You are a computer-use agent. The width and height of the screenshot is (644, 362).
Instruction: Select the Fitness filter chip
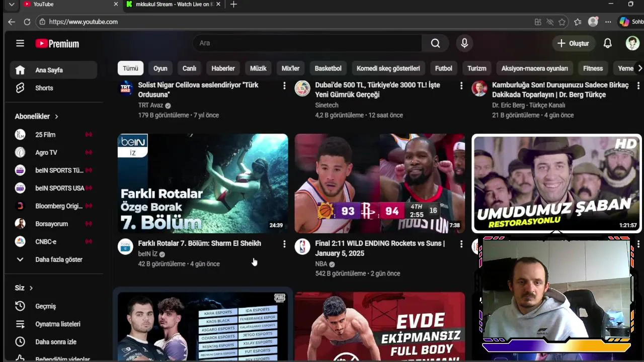tap(593, 68)
